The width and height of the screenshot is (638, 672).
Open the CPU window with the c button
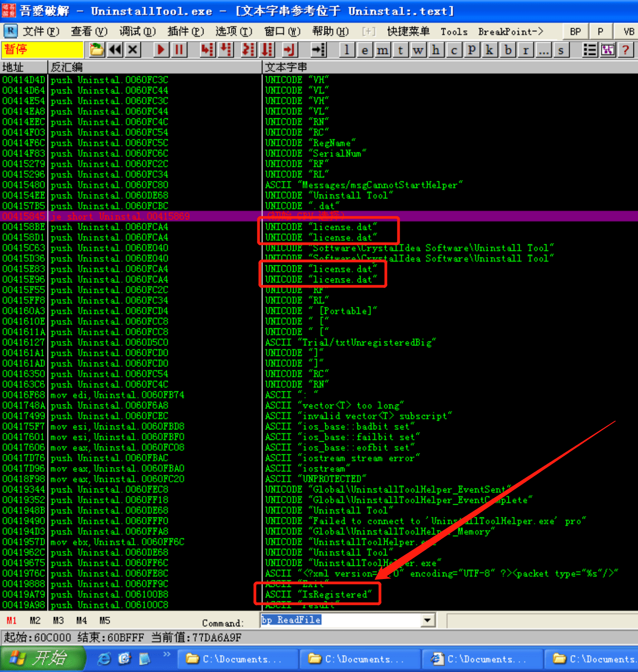[454, 50]
